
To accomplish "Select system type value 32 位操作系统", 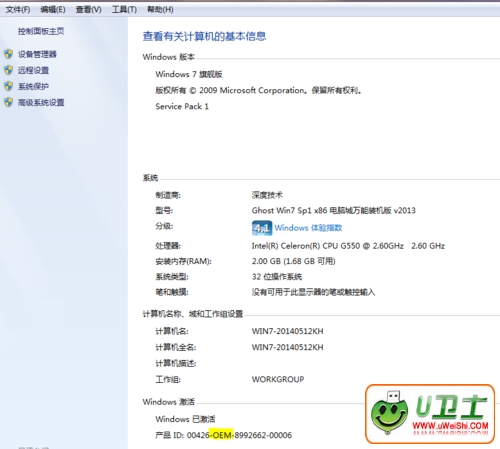I will click(277, 277).
